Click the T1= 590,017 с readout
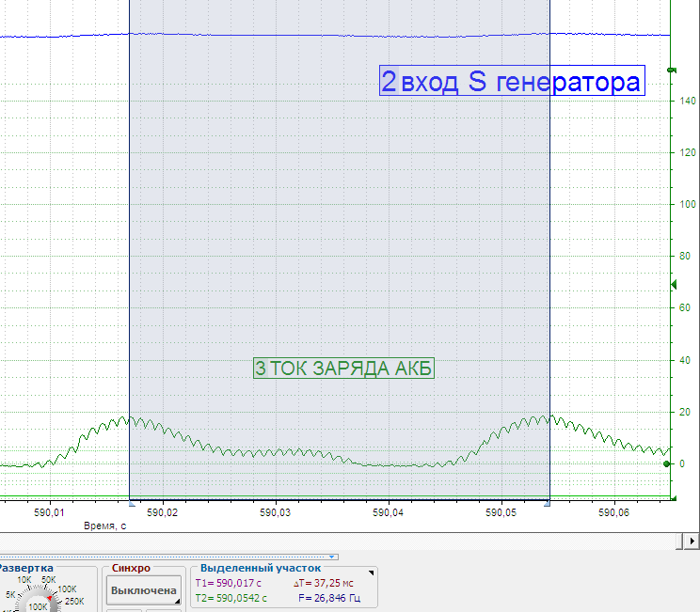The height and width of the screenshot is (612, 700). click(x=228, y=583)
